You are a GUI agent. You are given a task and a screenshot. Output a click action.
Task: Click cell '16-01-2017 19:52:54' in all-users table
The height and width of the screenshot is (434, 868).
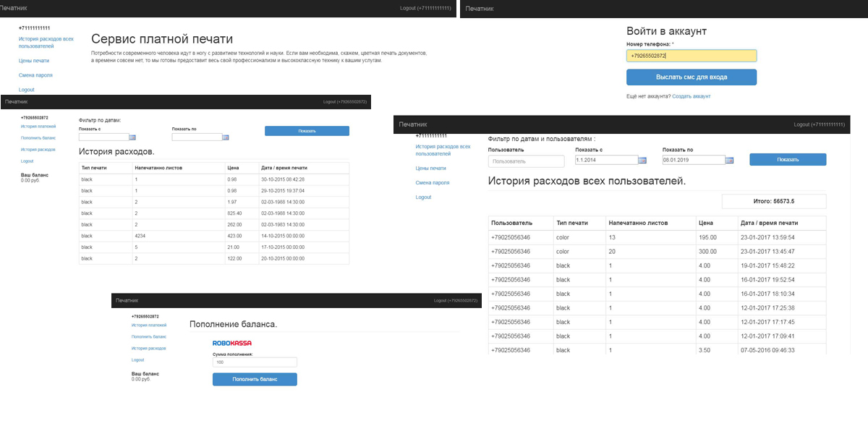point(782,279)
